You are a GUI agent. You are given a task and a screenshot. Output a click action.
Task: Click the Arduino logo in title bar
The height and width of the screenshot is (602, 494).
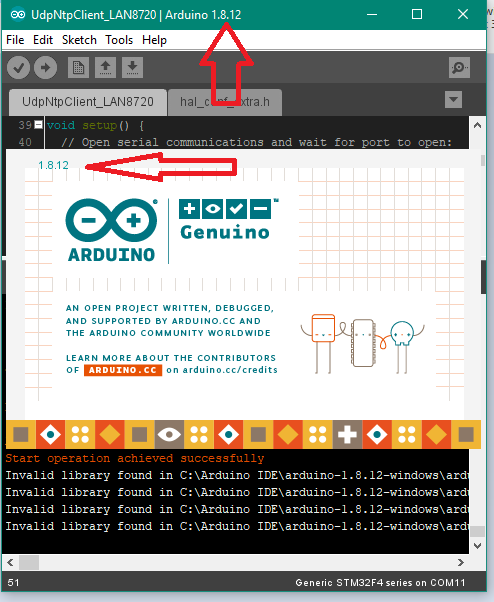click(x=18, y=15)
